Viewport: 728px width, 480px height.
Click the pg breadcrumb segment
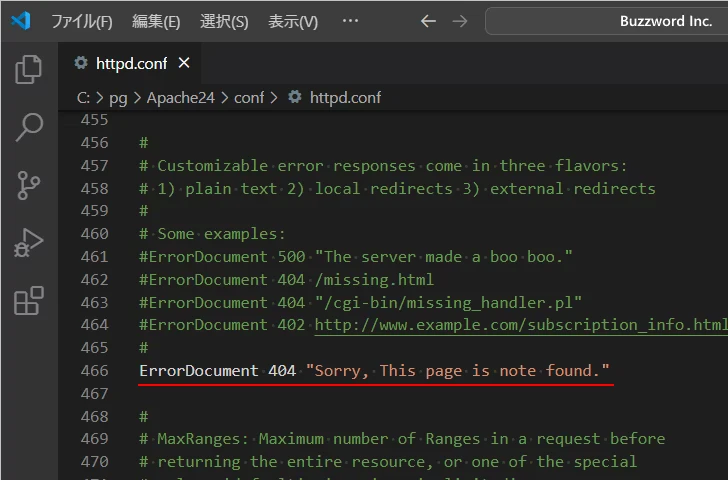pos(118,98)
